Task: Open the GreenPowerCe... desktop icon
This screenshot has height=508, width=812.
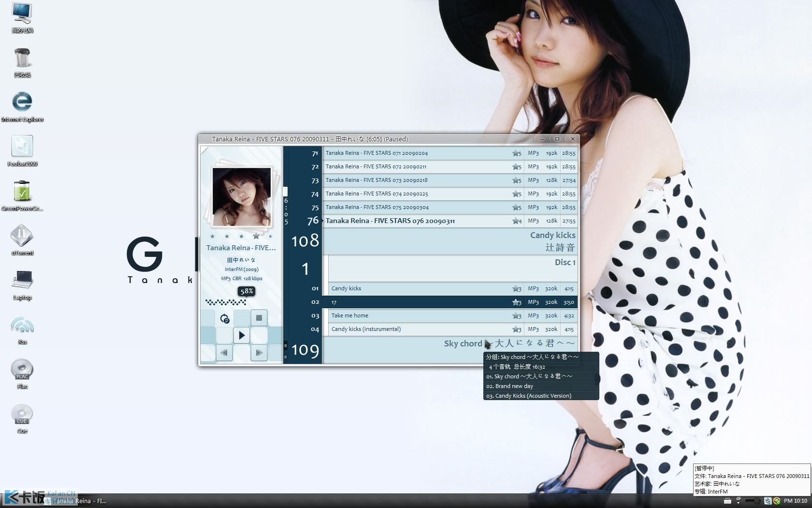Action: pos(22,195)
